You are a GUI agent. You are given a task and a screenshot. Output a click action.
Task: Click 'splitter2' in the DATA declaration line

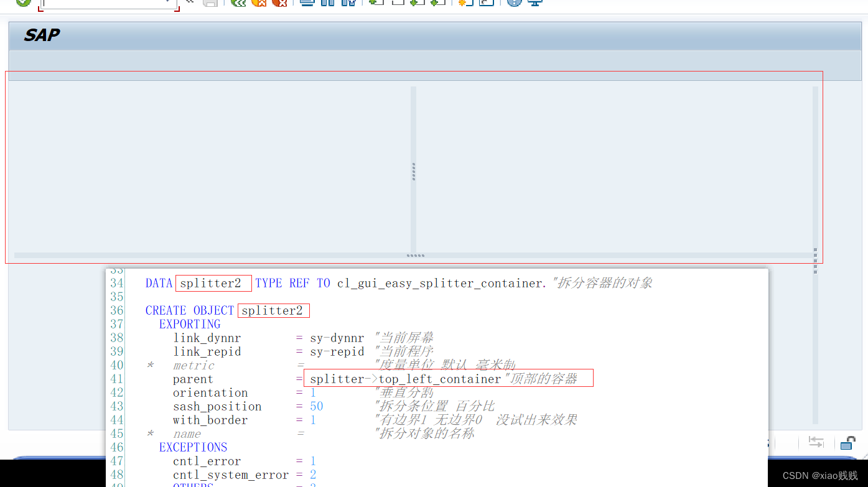click(210, 283)
